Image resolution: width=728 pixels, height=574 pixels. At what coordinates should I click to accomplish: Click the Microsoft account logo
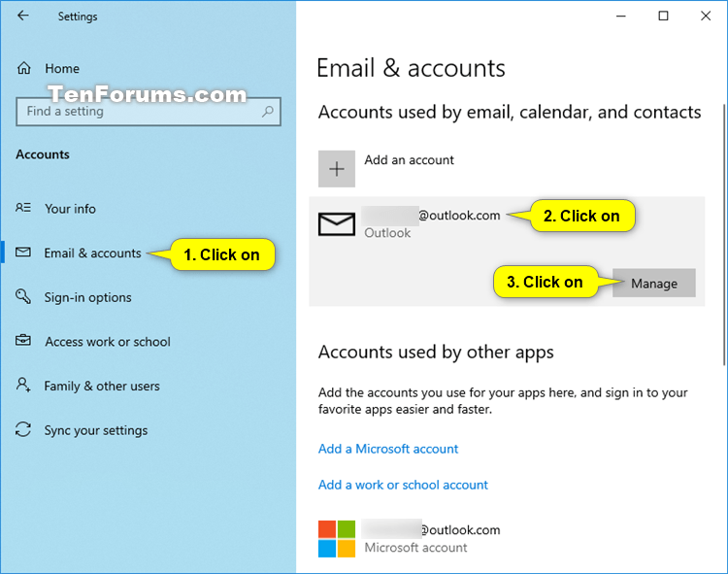point(337,539)
